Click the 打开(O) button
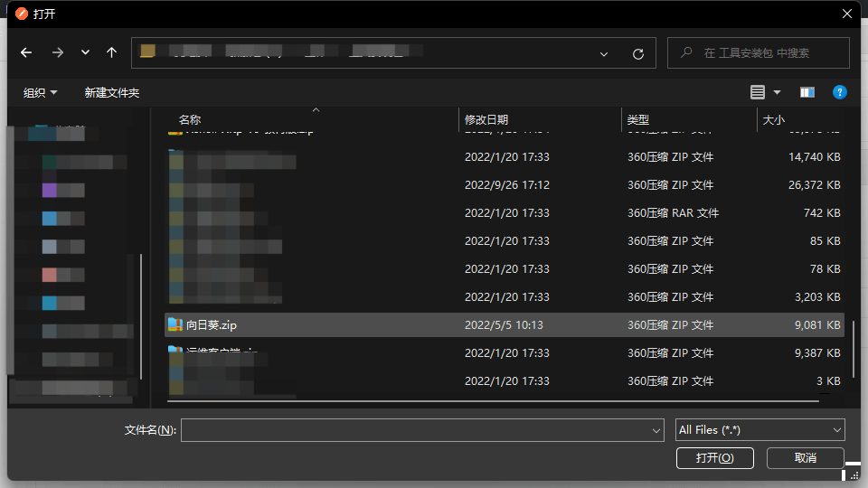 click(714, 458)
